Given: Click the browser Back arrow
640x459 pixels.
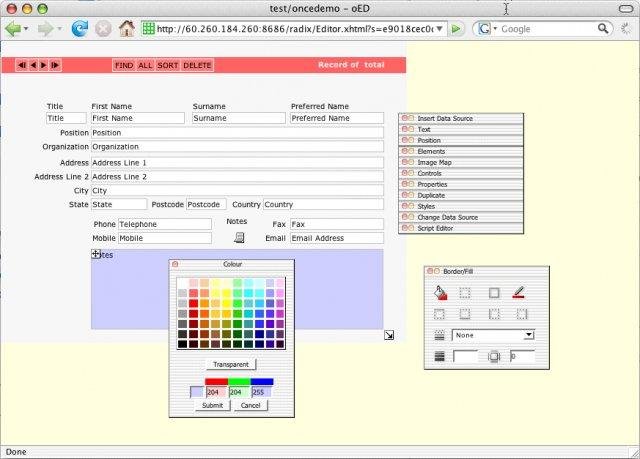Looking at the screenshot, I should pyautogui.click(x=13, y=29).
